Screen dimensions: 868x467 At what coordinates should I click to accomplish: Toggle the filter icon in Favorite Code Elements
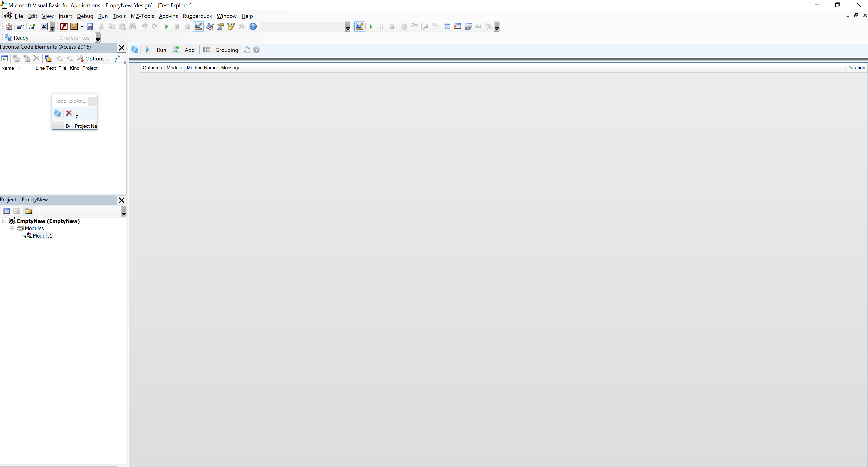pos(116,58)
